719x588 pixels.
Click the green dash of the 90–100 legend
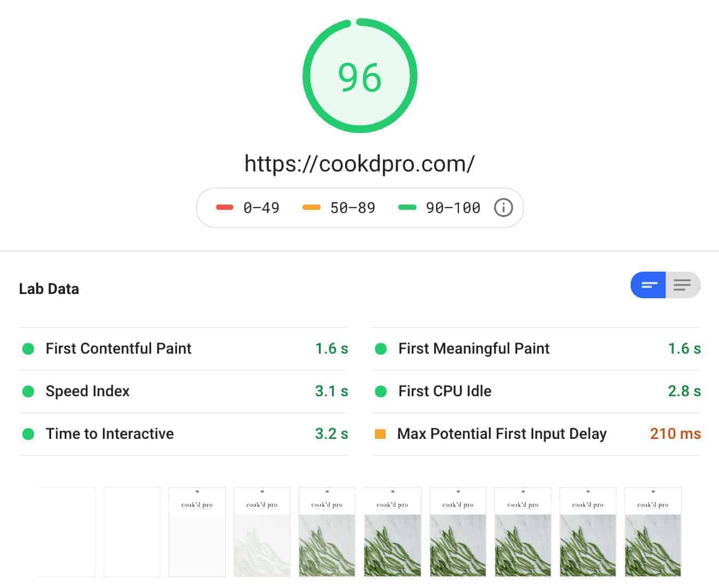point(407,208)
